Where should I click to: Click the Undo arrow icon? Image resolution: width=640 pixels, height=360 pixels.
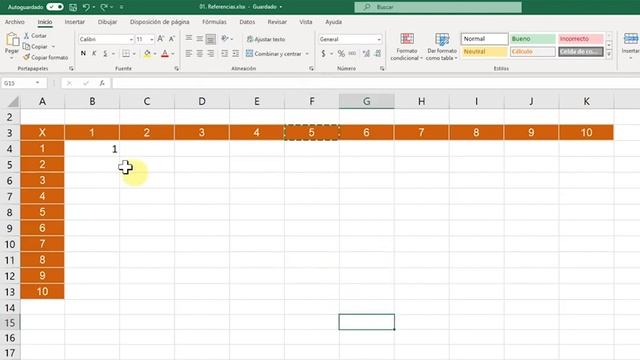tap(86, 7)
